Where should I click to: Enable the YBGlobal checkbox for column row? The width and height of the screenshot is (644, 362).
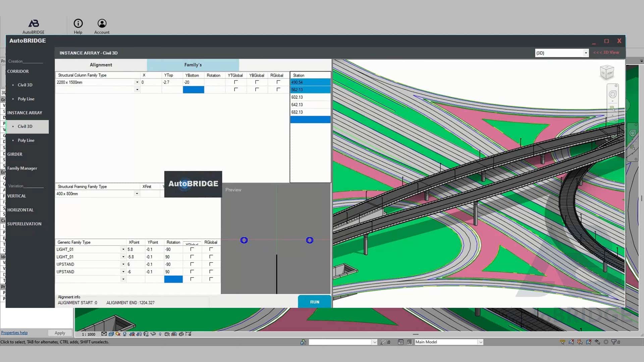click(x=257, y=82)
